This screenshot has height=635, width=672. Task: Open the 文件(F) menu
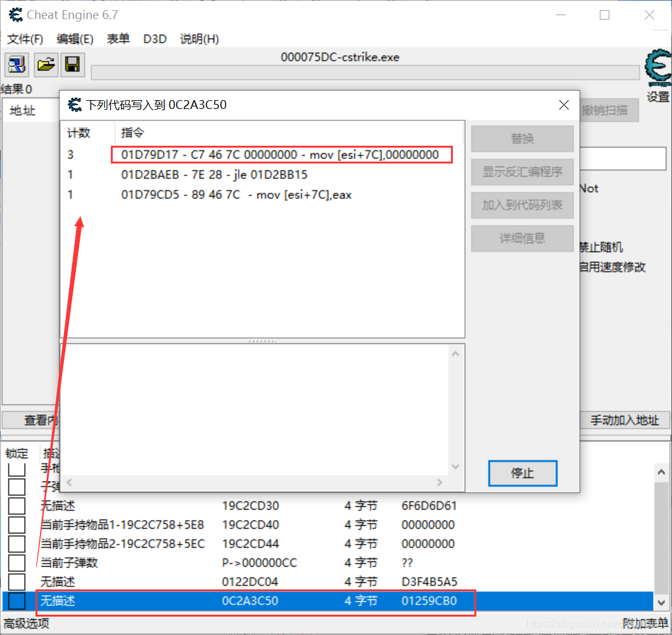25,39
